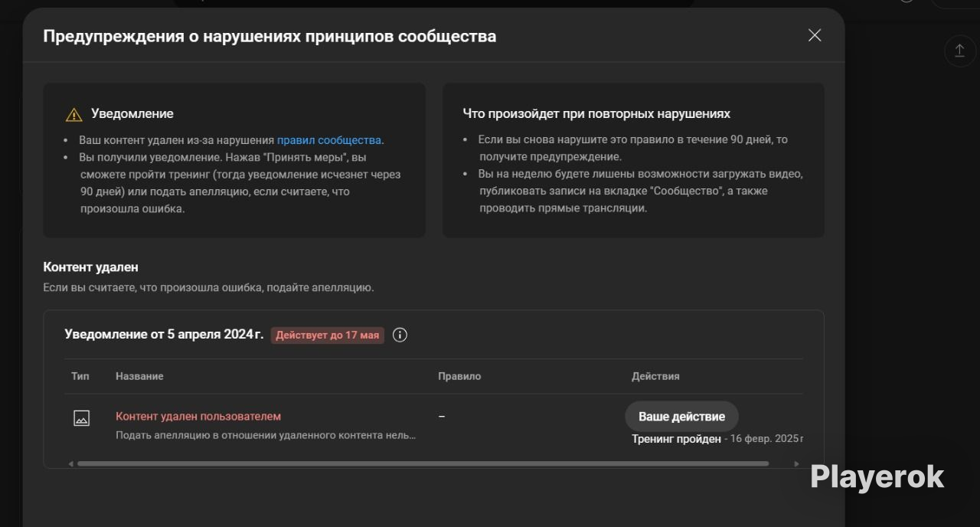Image resolution: width=980 pixels, height=527 pixels.
Task: Click the 'Правило' column header
Action: [x=459, y=376]
